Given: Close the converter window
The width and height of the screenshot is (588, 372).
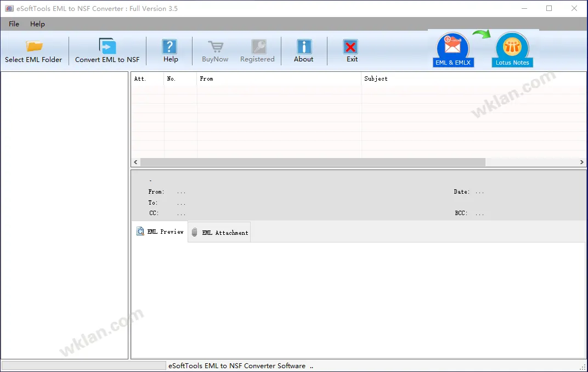Looking at the screenshot, I should [574, 8].
